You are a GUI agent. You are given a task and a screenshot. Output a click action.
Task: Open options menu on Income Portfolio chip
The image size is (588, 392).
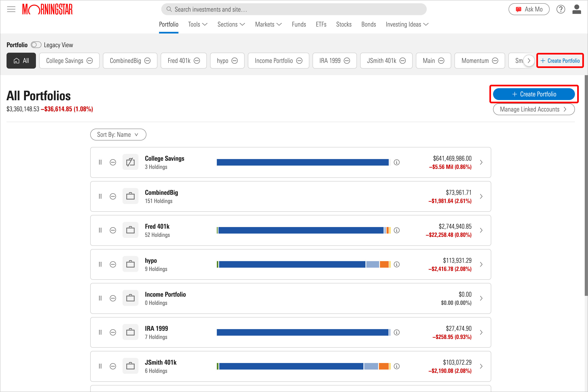click(299, 61)
